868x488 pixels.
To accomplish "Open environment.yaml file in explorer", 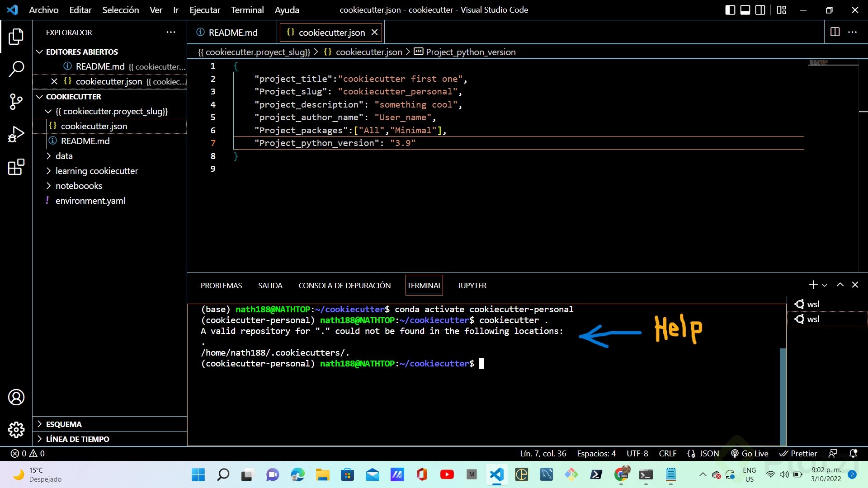I will 90,201.
